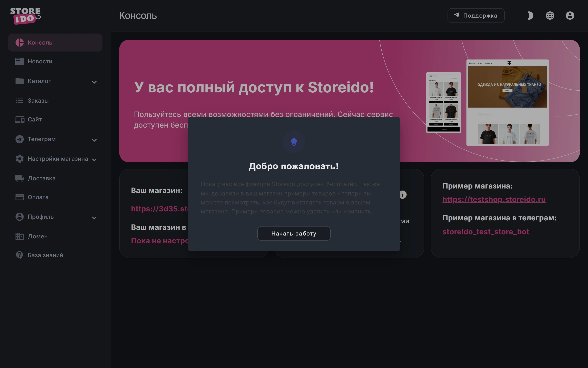Click the Сайт devices icon
The image size is (588, 368).
click(x=20, y=120)
